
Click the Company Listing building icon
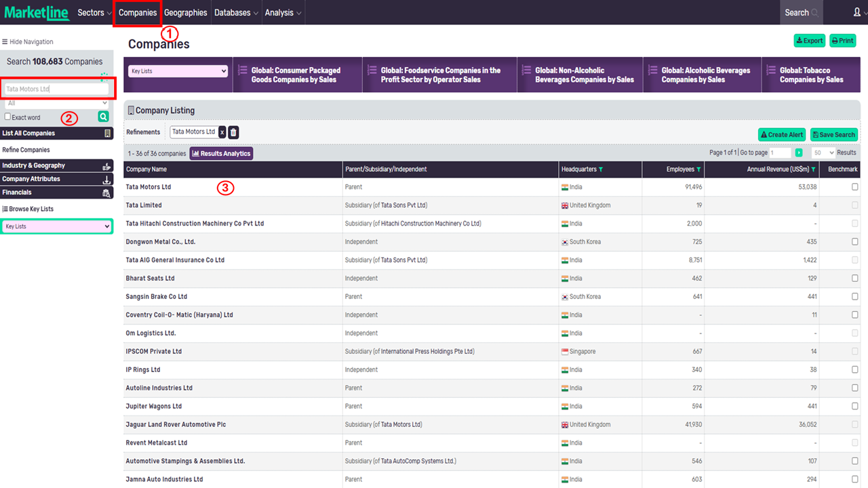131,110
